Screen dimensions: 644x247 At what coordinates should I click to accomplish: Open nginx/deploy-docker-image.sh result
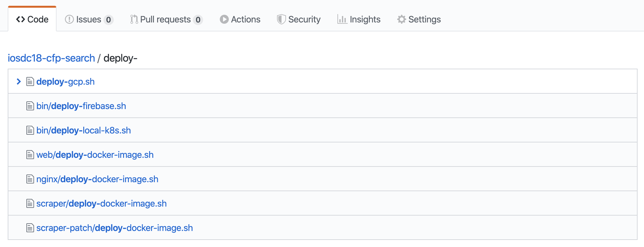(x=97, y=179)
